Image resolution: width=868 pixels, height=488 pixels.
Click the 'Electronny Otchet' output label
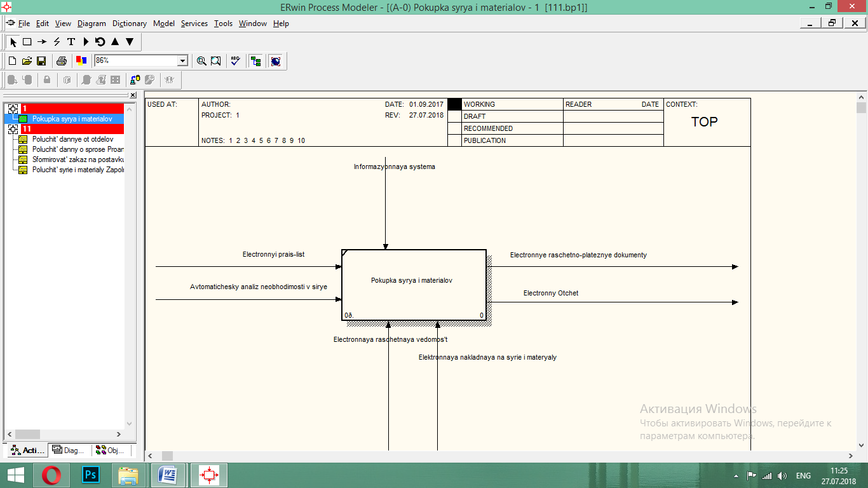click(x=551, y=293)
